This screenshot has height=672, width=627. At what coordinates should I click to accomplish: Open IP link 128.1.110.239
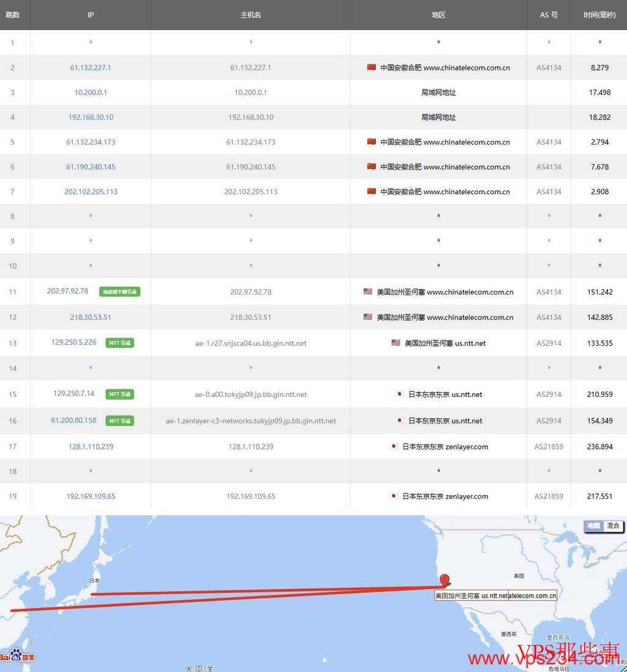(91, 447)
